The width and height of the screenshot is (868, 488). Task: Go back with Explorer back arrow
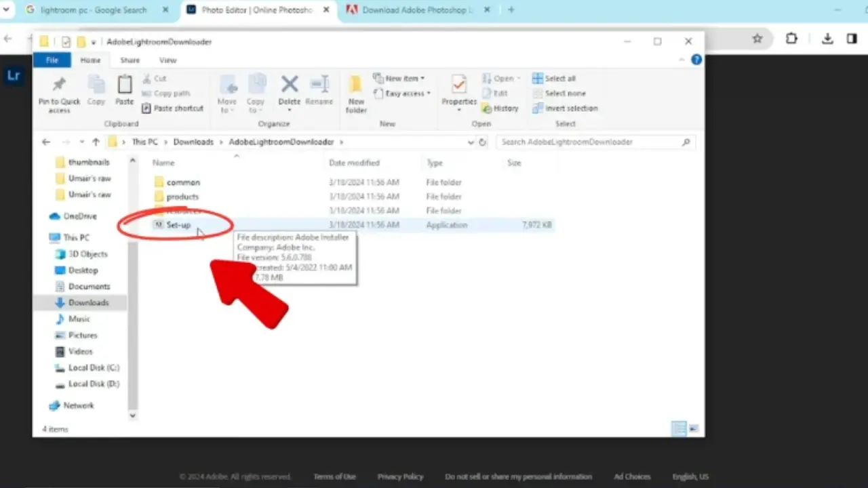46,142
